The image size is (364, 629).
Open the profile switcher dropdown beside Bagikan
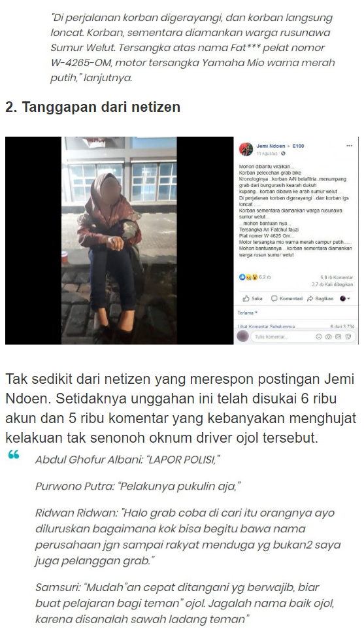pos(345,298)
